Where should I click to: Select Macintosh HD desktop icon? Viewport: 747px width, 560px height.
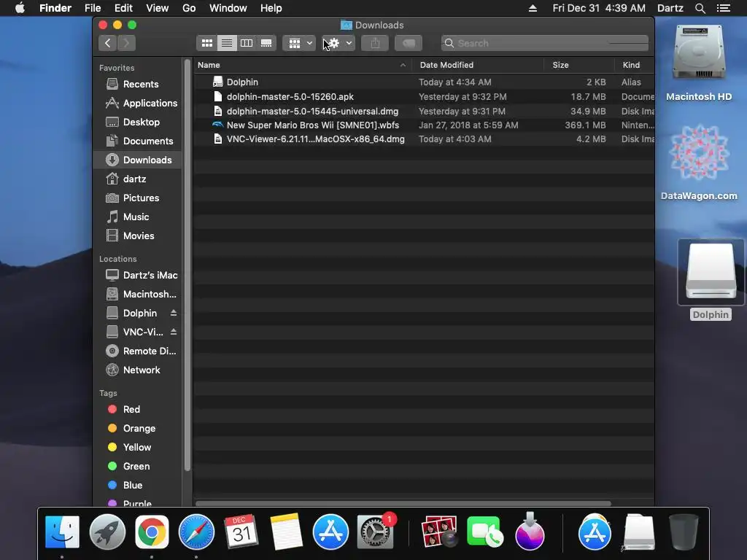coord(699,63)
